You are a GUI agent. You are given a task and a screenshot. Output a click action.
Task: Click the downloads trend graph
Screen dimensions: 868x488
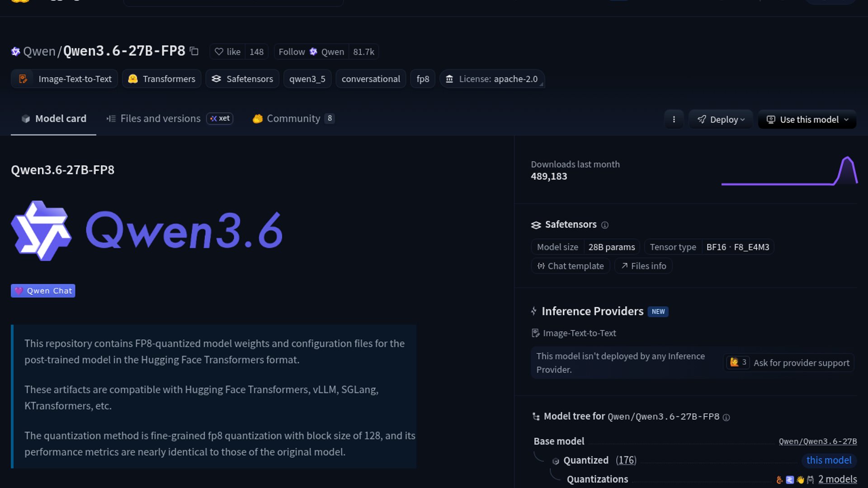[789, 172]
